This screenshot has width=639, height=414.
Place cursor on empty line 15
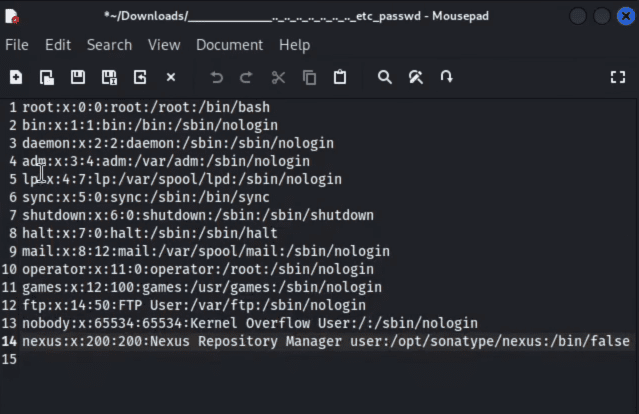point(326,359)
